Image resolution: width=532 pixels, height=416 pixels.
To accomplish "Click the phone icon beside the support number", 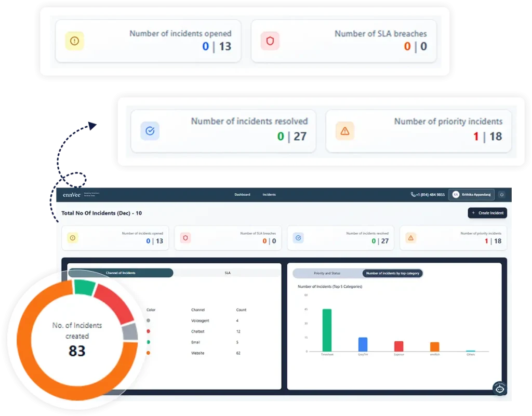I will tap(413, 195).
